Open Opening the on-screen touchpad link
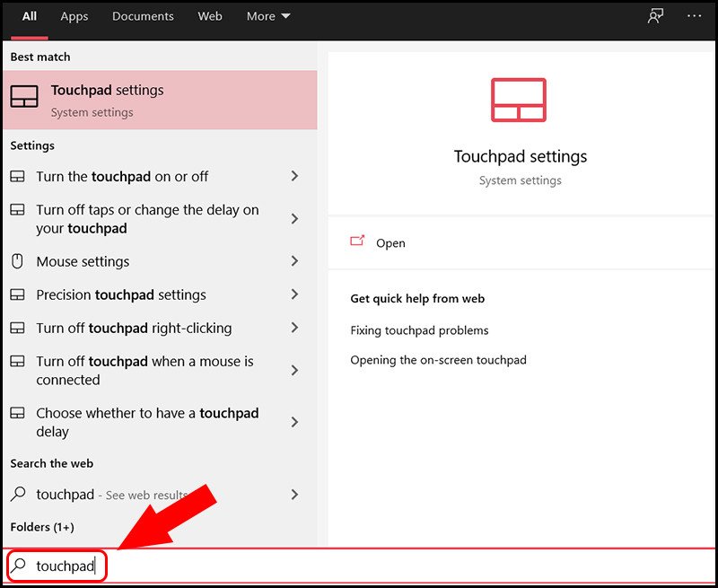The height and width of the screenshot is (588, 718). 438,360
